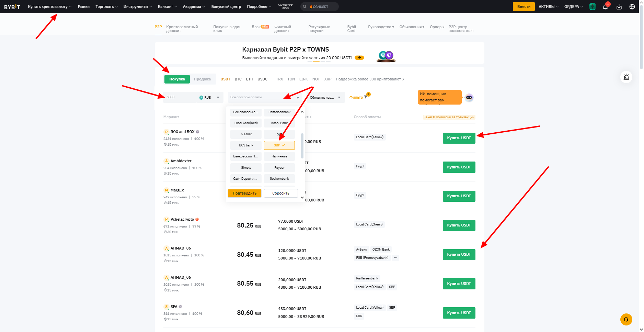Expand the Торговать menu

107,7
